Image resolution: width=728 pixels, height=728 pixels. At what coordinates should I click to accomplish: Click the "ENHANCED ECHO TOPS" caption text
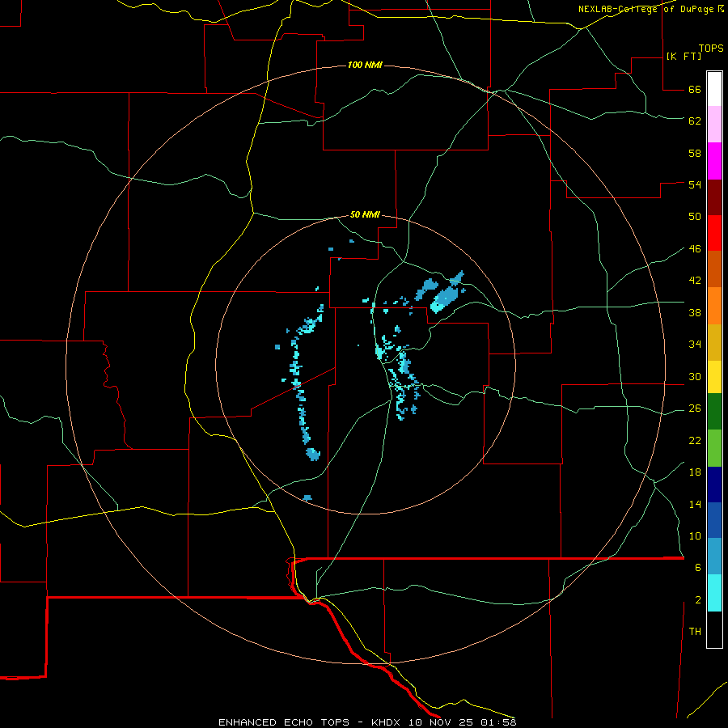coord(284,722)
